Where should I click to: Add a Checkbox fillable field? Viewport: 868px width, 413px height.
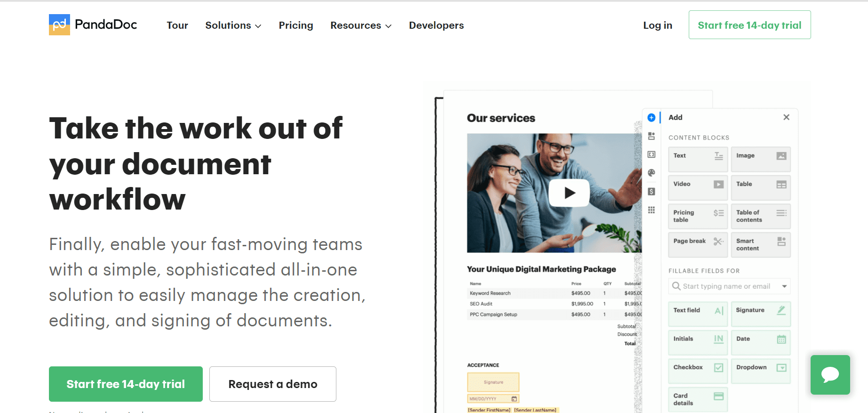point(698,371)
